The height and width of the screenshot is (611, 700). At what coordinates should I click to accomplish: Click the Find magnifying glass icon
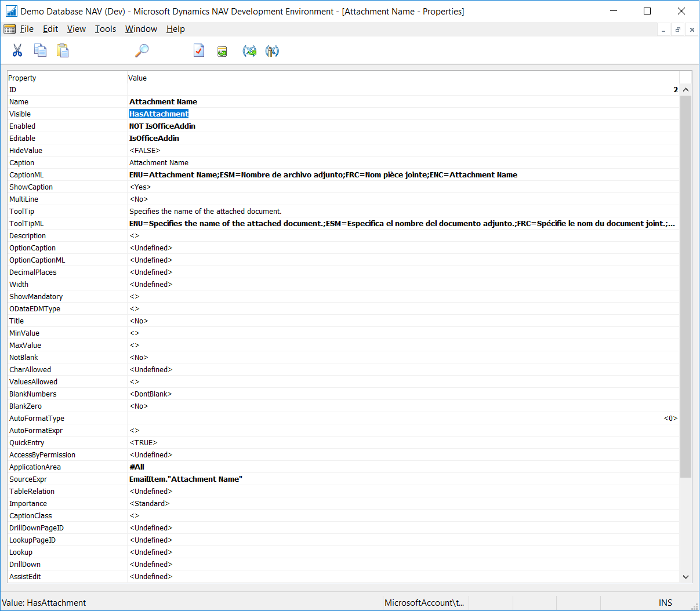pos(142,51)
